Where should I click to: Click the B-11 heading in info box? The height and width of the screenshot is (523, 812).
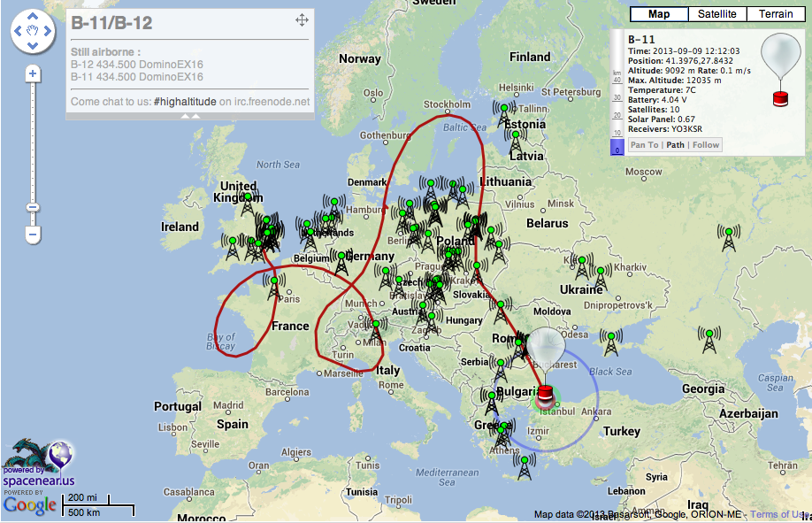tap(641, 40)
